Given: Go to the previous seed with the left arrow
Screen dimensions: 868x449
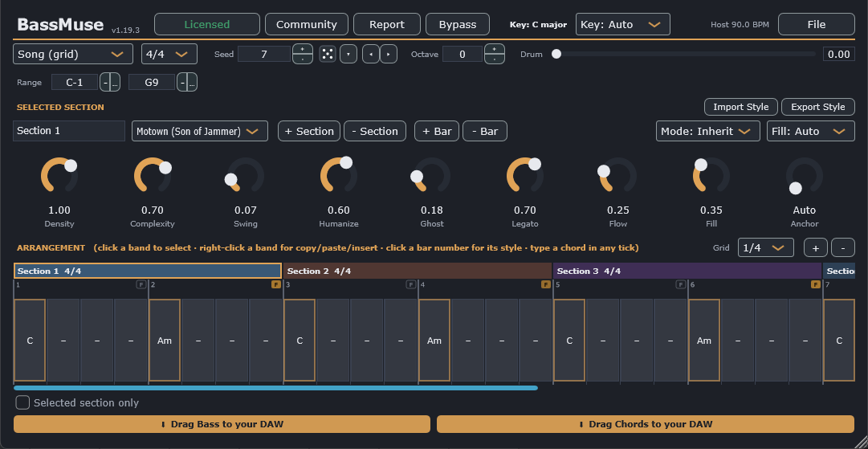Looking at the screenshot, I should (x=370, y=55).
